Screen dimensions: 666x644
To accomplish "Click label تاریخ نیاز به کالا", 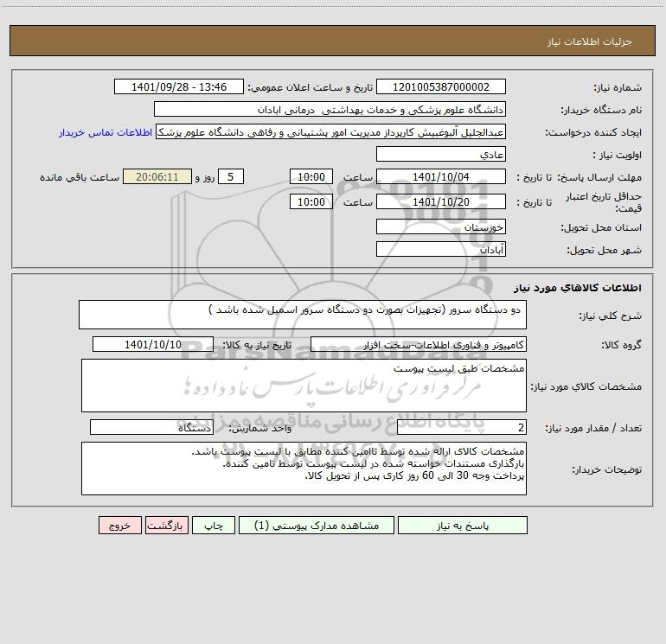I will (x=258, y=346).
